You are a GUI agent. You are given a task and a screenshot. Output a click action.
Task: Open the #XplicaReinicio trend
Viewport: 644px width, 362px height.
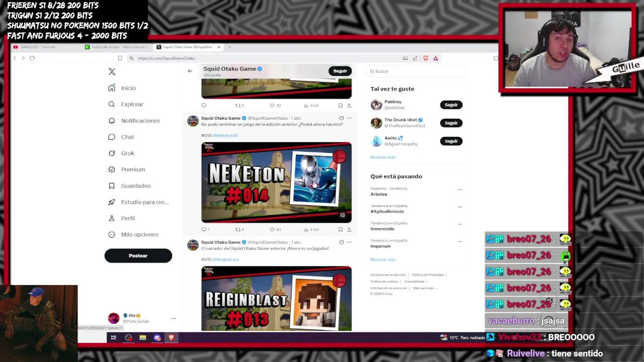[x=387, y=211]
